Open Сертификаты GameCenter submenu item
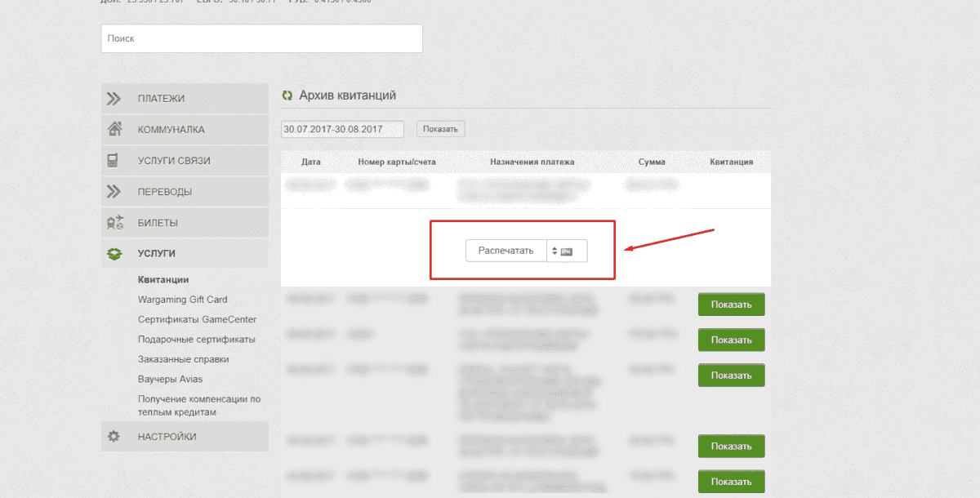 pyautogui.click(x=197, y=319)
